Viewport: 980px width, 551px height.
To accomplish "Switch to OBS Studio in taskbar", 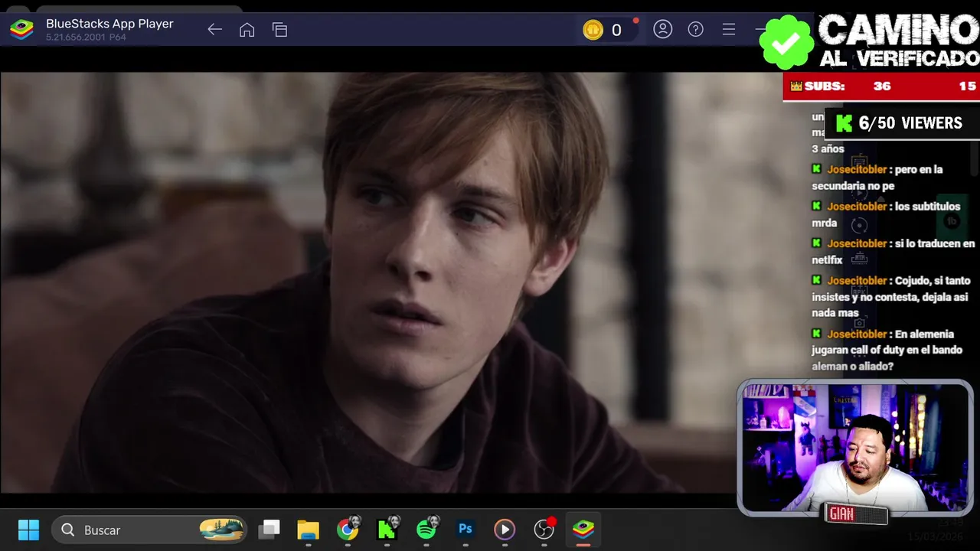I will pyautogui.click(x=544, y=530).
